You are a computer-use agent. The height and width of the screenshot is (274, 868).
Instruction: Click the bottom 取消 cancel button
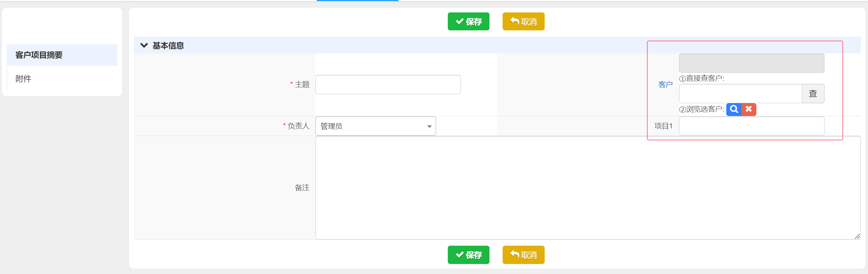point(523,255)
